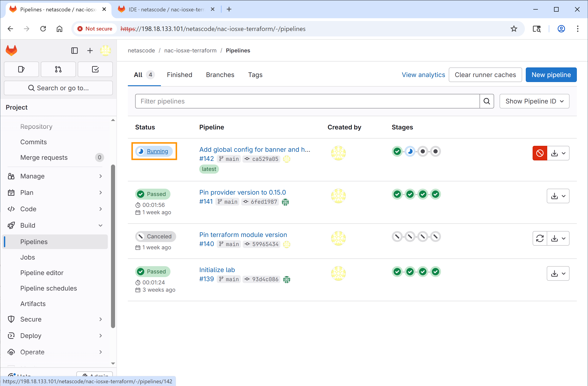Switch to the Finished tab

point(179,75)
